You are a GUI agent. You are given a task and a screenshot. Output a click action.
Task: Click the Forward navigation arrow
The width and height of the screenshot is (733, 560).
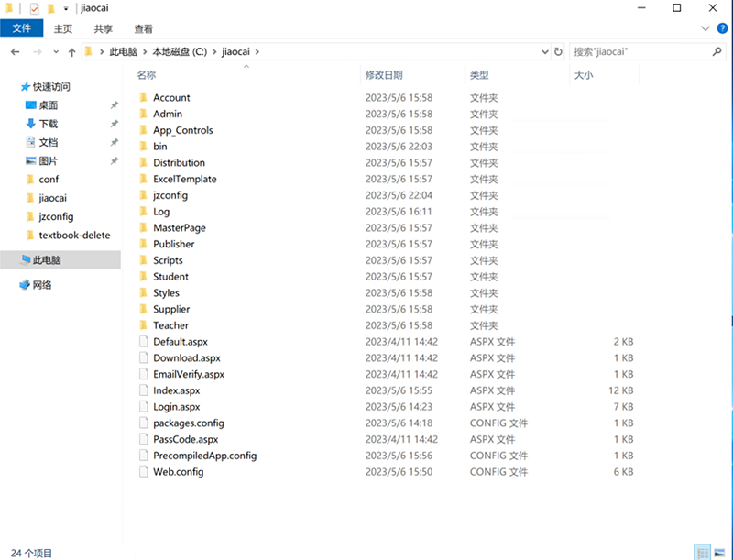click(38, 52)
